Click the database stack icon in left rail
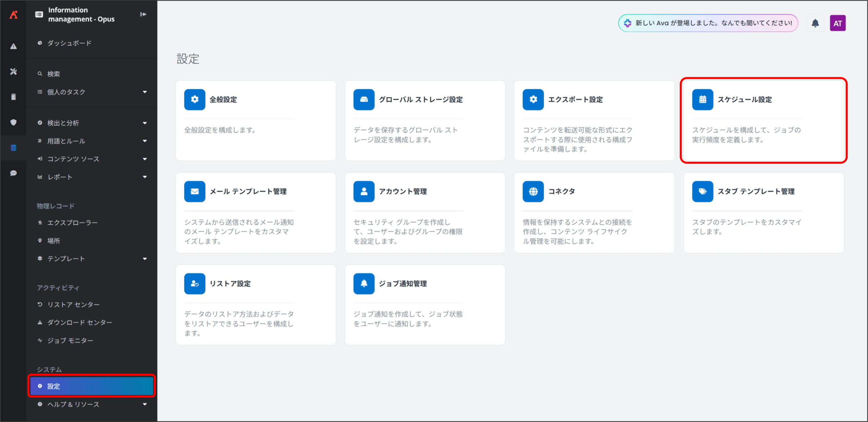Image resolution: width=868 pixels, height=422 pixels. [13, 148]
